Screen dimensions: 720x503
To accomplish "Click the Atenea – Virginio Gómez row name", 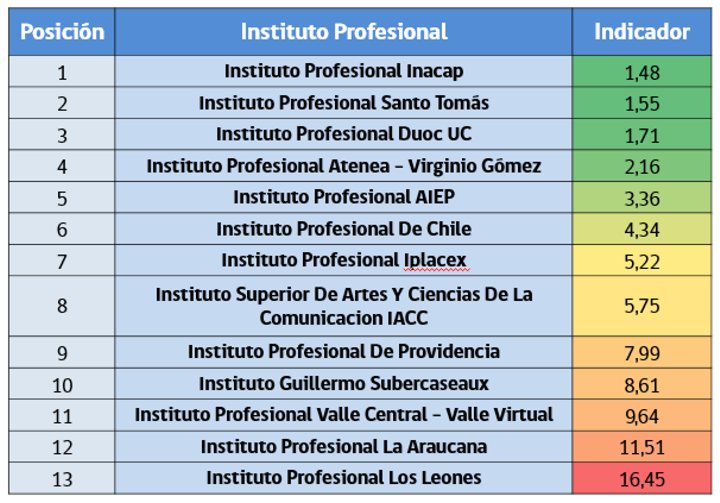I will pyautogui.click(x=343, y=166).
